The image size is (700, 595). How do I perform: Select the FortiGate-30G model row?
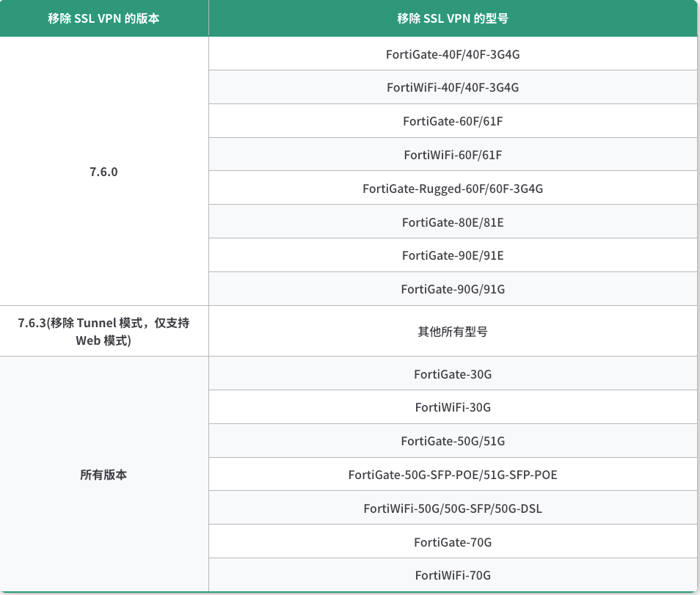point(453,374)
